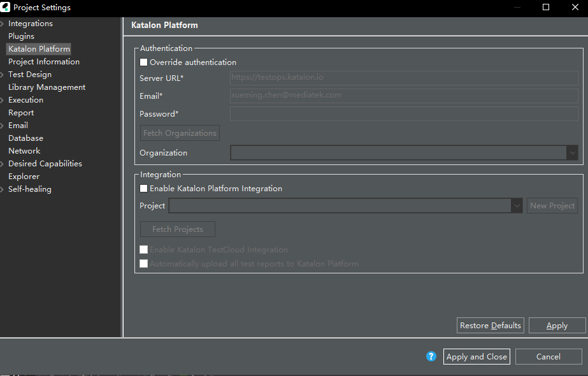Close the Project Settings window

pos(575,7)
